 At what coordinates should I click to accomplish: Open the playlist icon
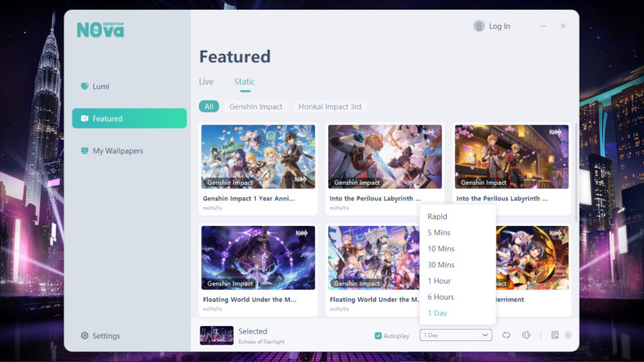(x=555, y=335)
